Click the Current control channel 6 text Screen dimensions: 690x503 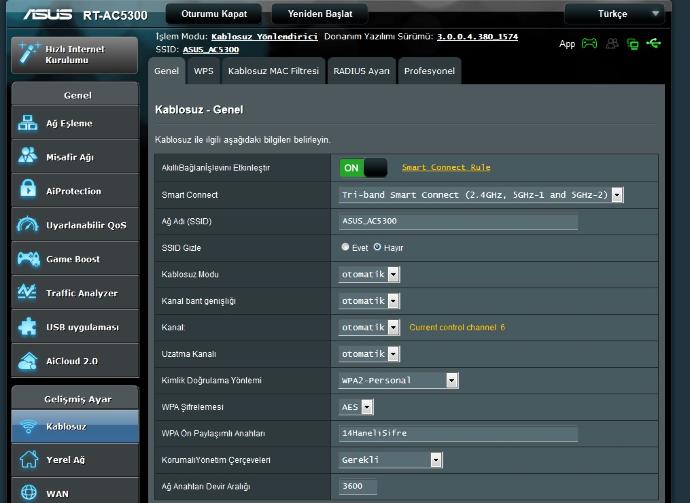457,327
